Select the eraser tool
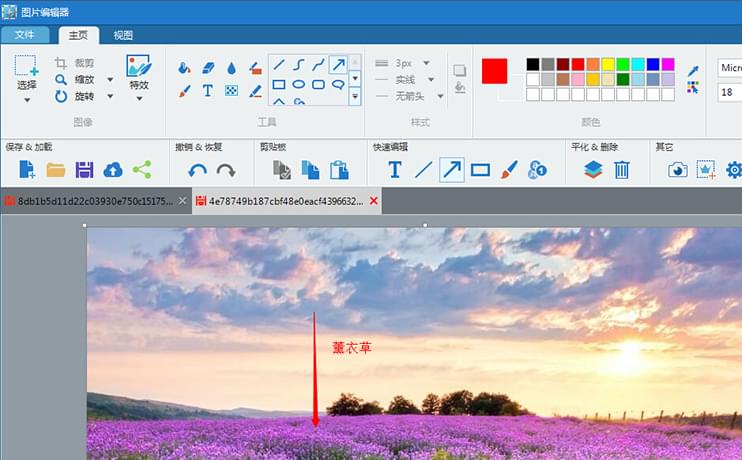The height and width of the screenshot is (460, 742). click(208, 68)
